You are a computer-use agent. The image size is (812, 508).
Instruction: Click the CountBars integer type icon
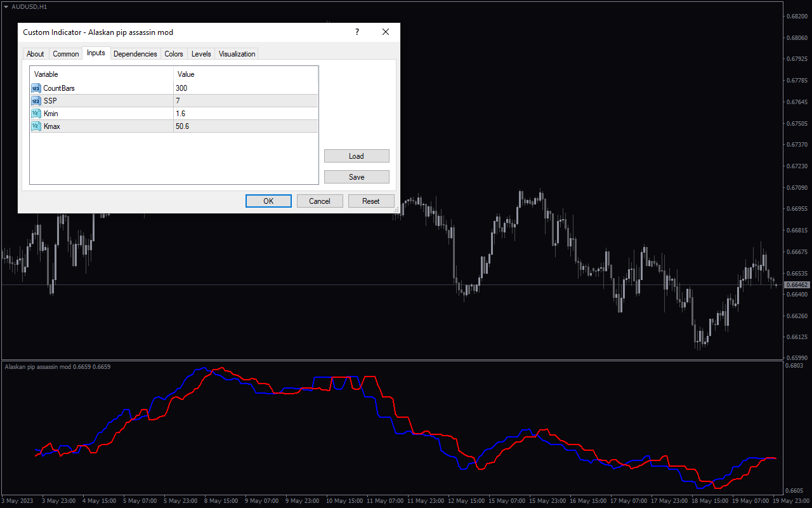36,88
